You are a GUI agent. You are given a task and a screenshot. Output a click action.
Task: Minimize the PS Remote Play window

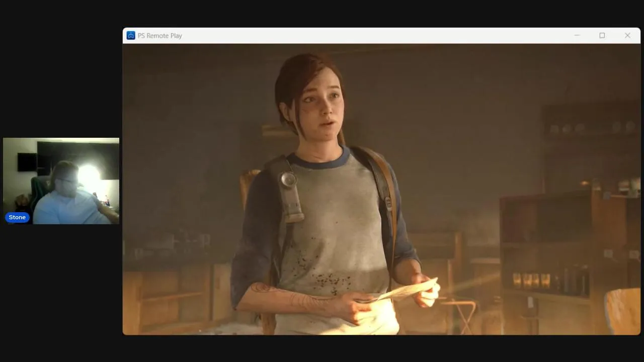tap(577, 36)
